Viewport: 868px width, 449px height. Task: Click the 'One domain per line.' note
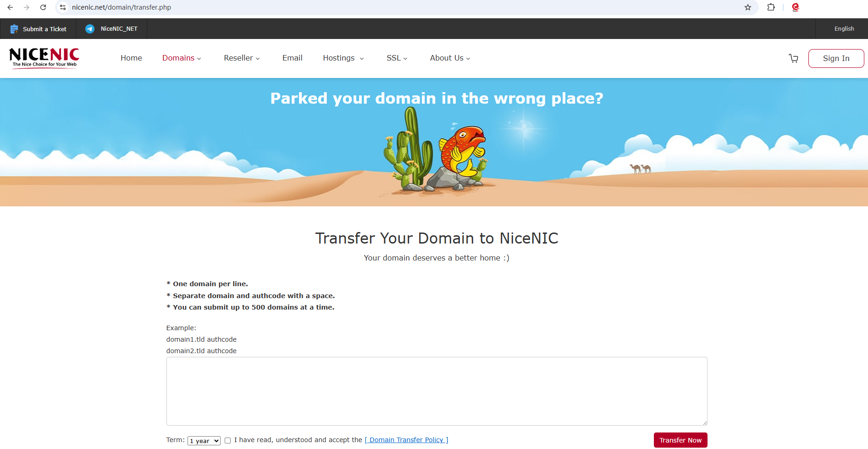(x=207, y=284)
